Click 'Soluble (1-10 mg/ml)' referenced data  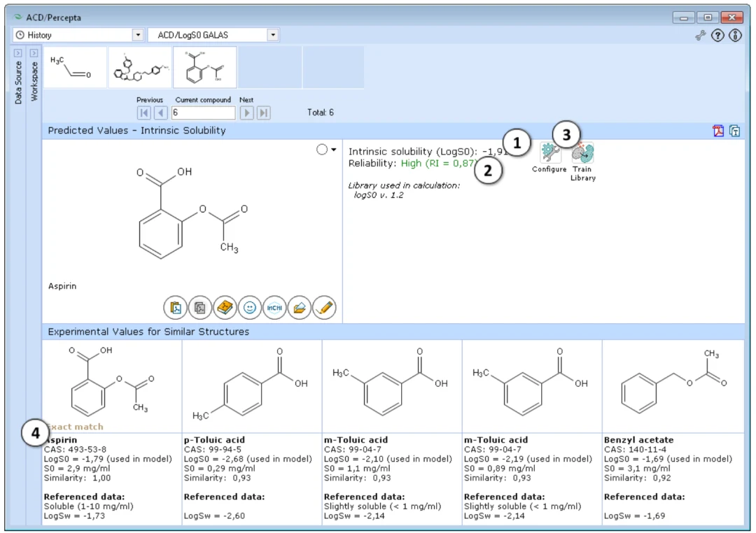[89, 506]
